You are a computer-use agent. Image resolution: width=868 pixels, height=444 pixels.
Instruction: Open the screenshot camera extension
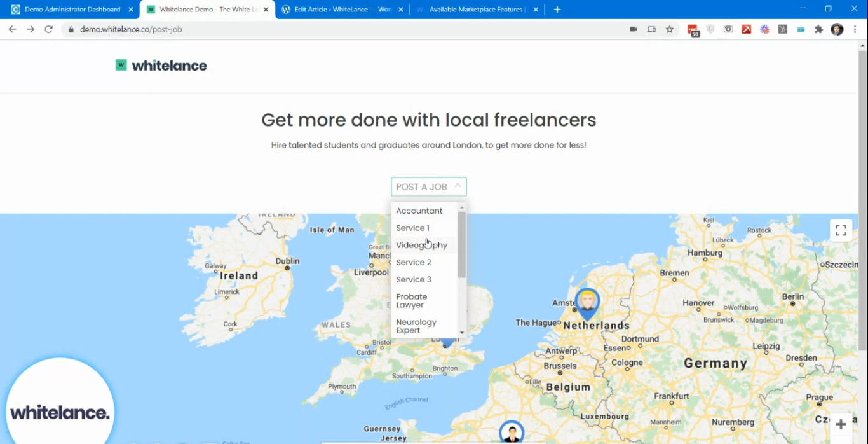pos(728,29)
